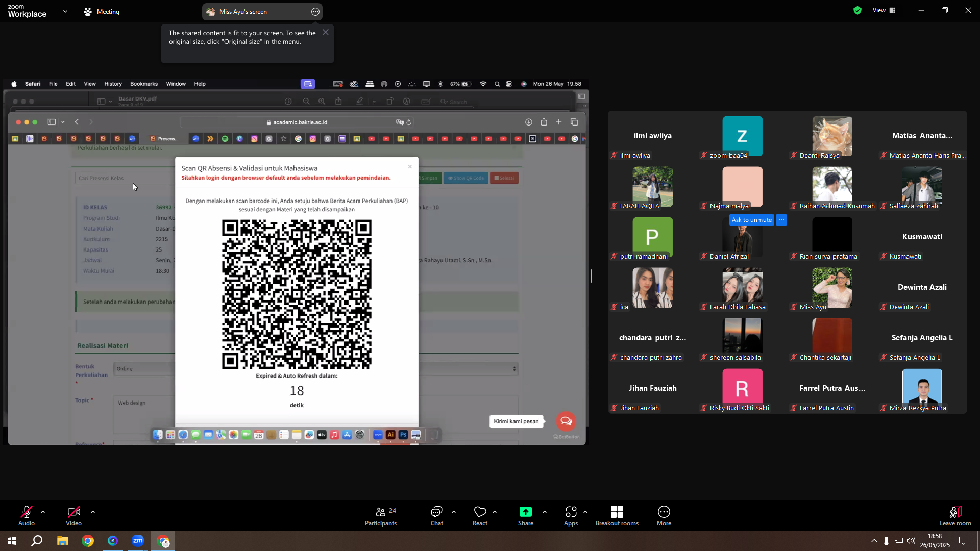
Task: Open more options beside Ask to unmute
Action: tap(781, 220)
